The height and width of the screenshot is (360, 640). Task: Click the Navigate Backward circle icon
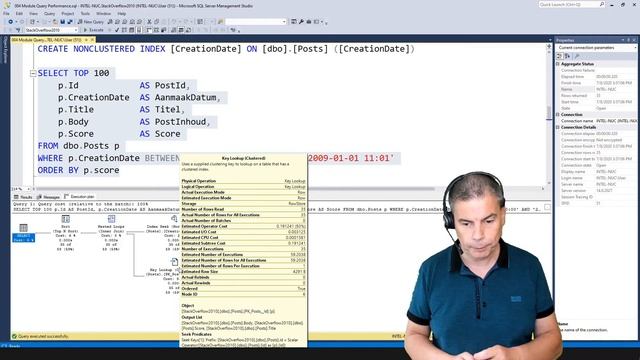click(10, 22)
